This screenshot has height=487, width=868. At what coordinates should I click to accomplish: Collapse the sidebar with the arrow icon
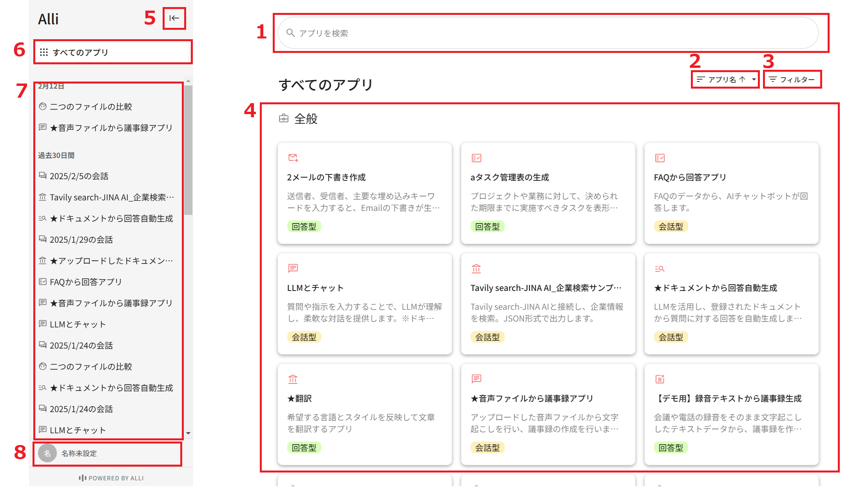[174, 18]
